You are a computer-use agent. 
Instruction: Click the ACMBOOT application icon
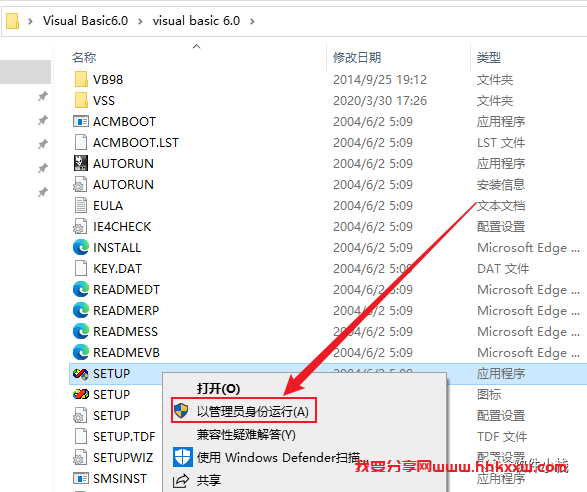point(81,121)
